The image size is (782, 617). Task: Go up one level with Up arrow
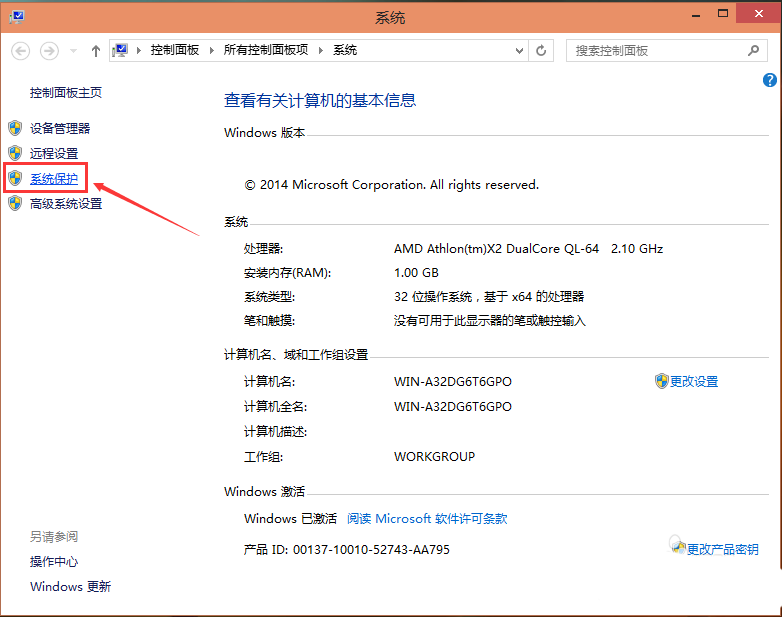click(x=96, y=51)
